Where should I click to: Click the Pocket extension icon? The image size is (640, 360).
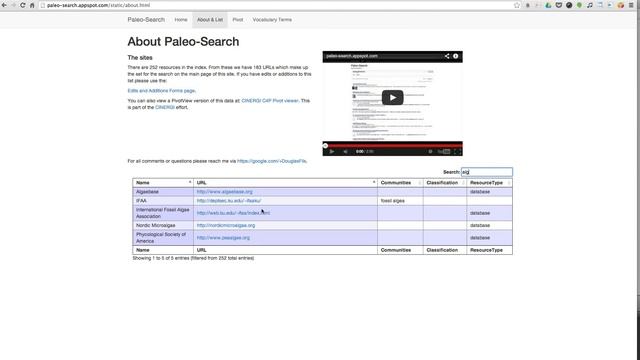[x=559, y=5]
